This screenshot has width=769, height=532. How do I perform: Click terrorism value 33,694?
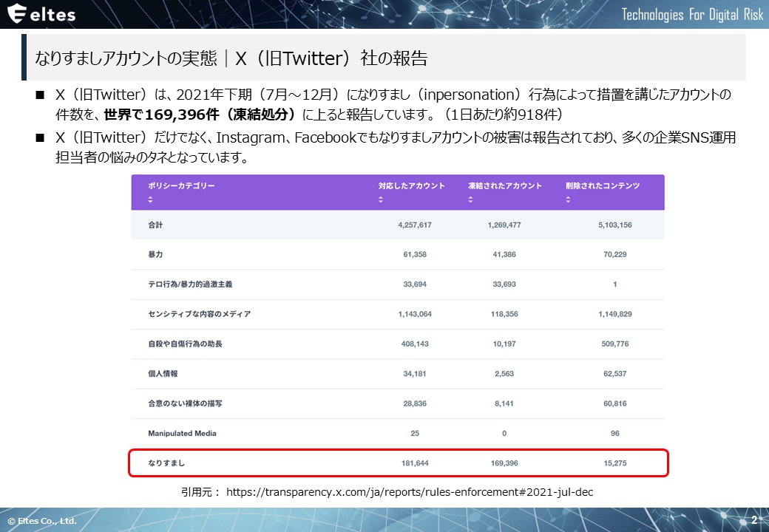415,284
